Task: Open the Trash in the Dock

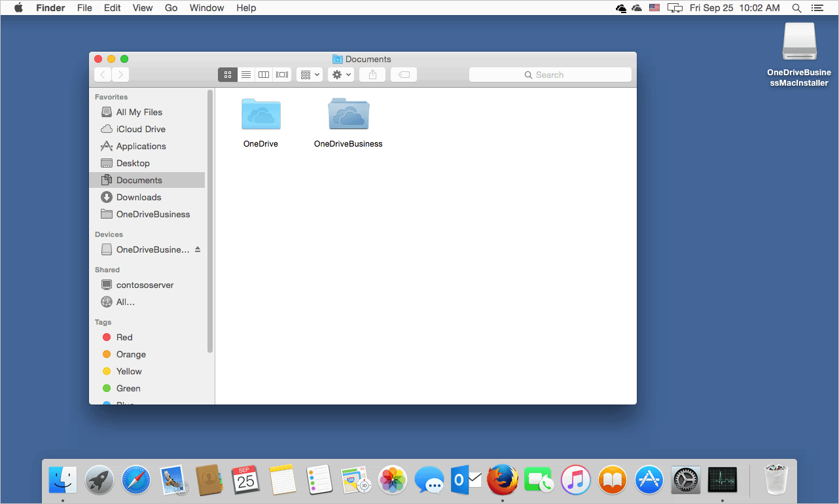Action: (776, 480)
